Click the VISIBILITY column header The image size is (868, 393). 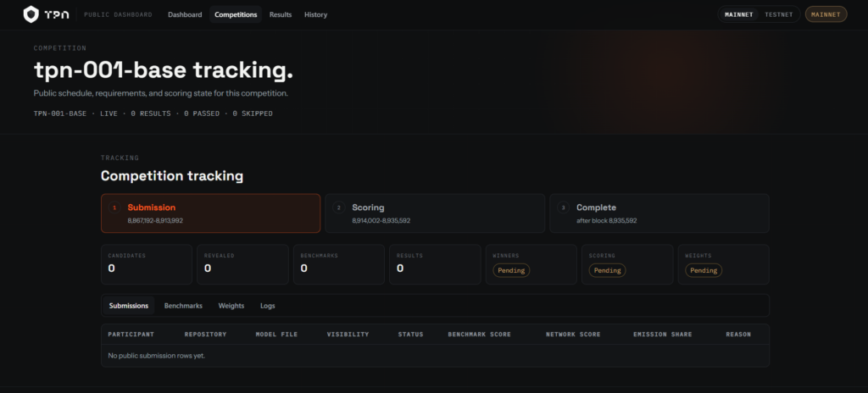point(348,335)
